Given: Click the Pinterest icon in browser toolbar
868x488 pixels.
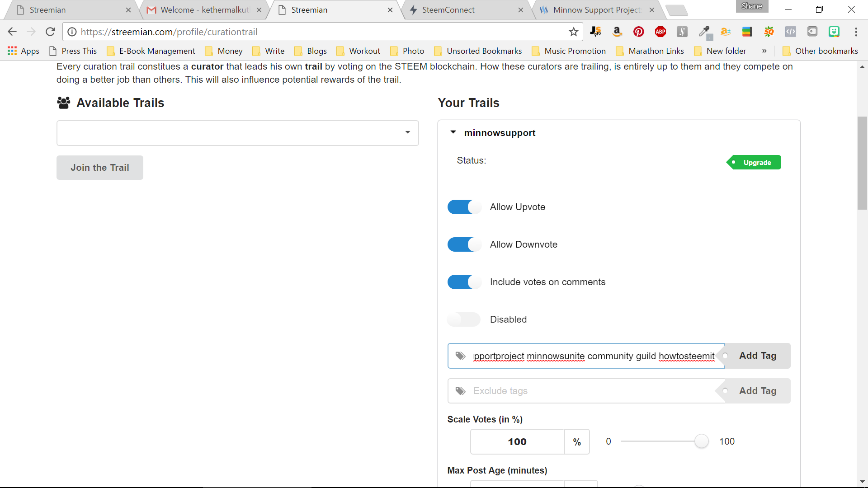Looking at the screenshot, I should point(638,32).
